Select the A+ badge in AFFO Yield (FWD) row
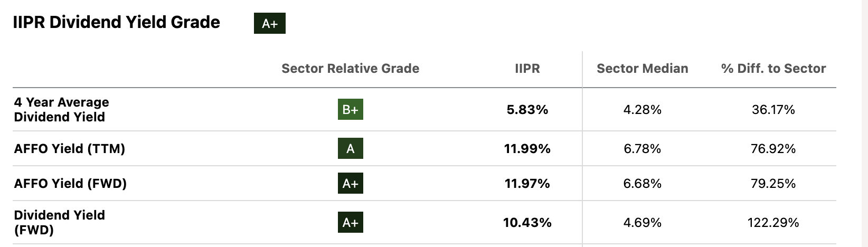This screenshot has height=247, width=868. pyautogui.click(x=350, y=184)
